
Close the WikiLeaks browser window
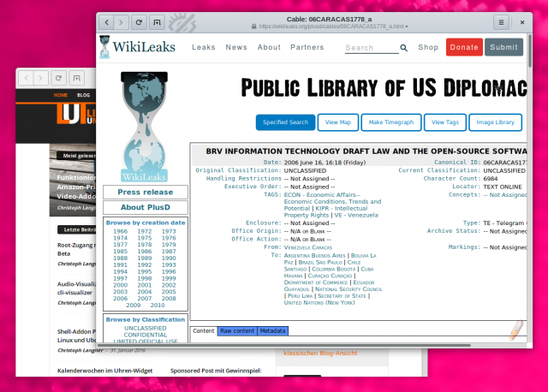tap(522, 22)
